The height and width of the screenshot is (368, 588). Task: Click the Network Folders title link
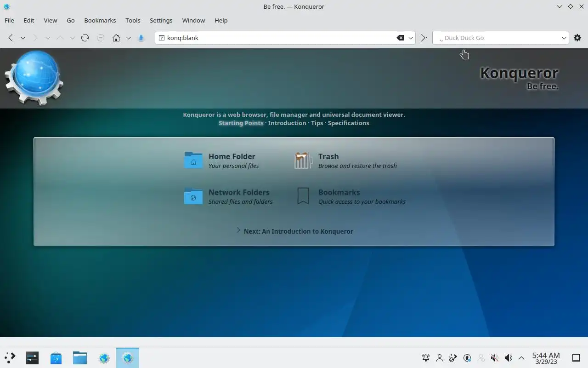click(239, 192)
